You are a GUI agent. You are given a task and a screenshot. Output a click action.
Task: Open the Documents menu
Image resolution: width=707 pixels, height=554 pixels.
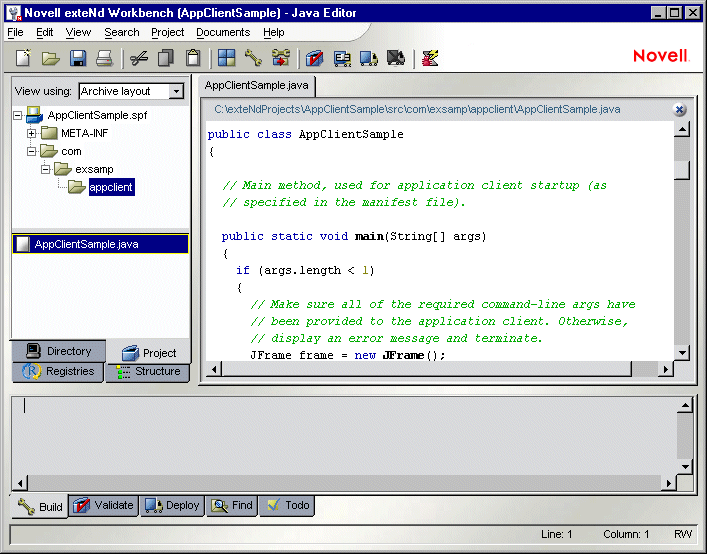223,32
